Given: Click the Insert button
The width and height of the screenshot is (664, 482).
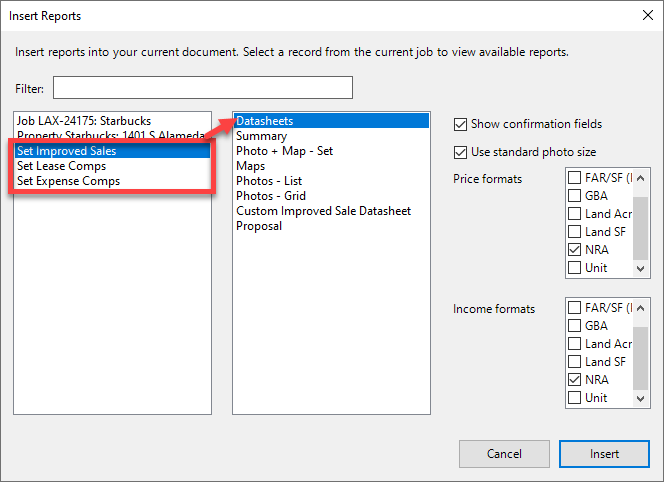Looking at the screenshot, I should (604, 454).
